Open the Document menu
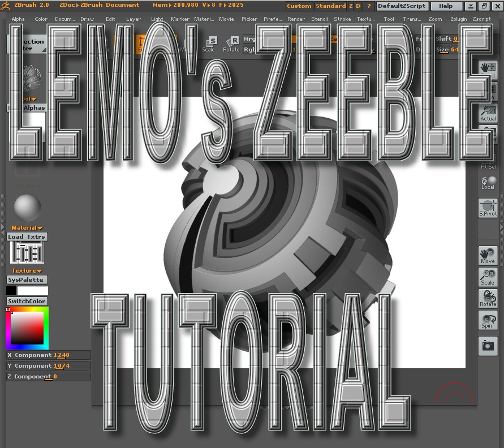Viewport: 504px width, 448px height. (65, 19)
